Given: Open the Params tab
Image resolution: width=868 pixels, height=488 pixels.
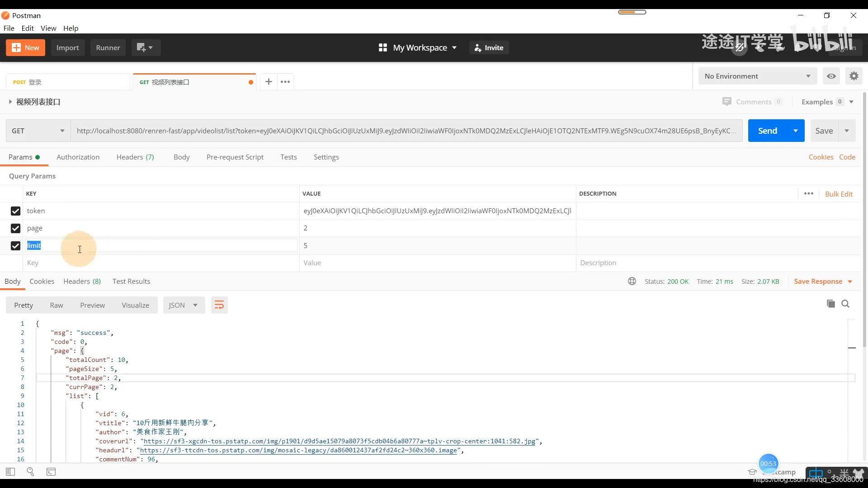Looking at the screenshot, I should (24, 157).
